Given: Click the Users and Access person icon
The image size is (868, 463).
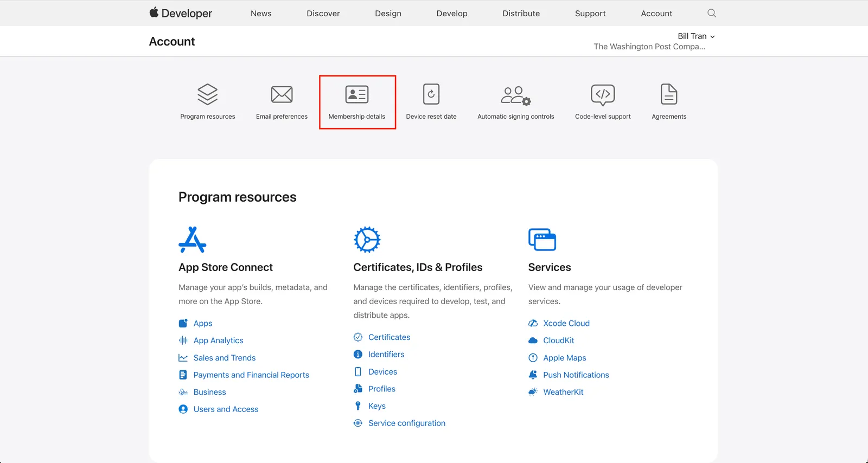Looking at the screenshot, I should pyautogui.click(x=183, y=409).
